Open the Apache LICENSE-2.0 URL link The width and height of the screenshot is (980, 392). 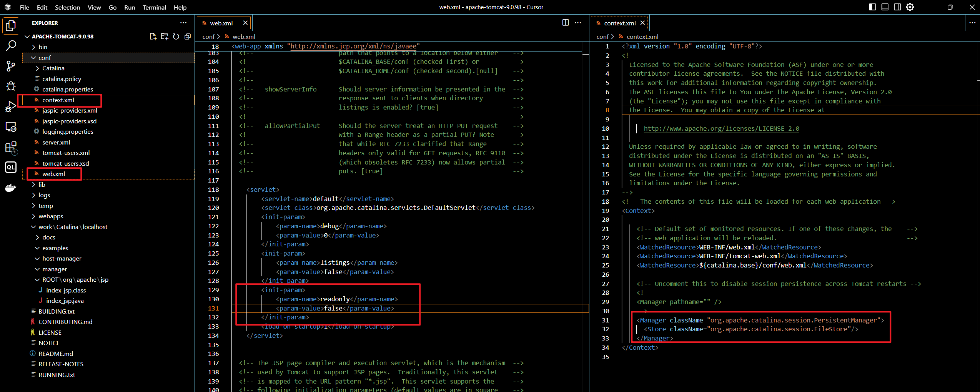[721, 128]
